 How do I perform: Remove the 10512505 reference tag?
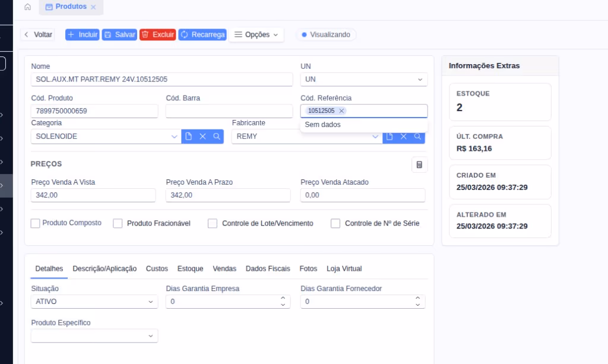coord(341,111)
